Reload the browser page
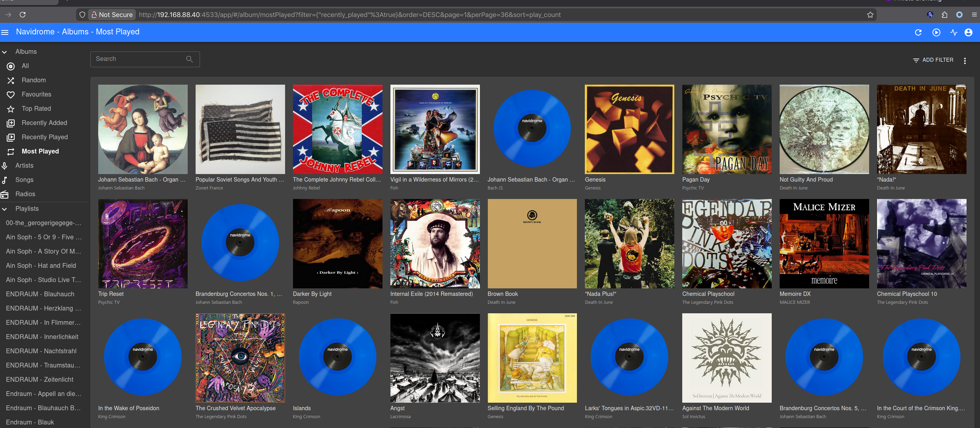The width and height of the screenshot is (980, 428). tap(23, 15)
